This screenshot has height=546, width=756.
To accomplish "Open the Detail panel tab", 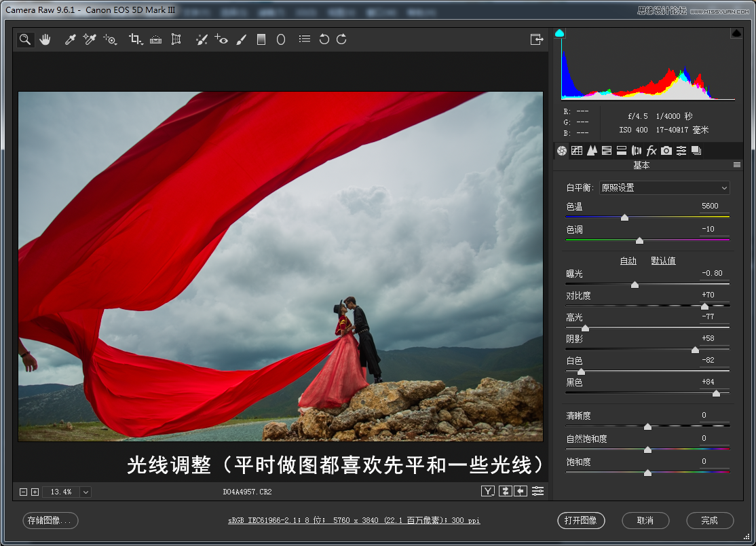I will tap(592, 151).
